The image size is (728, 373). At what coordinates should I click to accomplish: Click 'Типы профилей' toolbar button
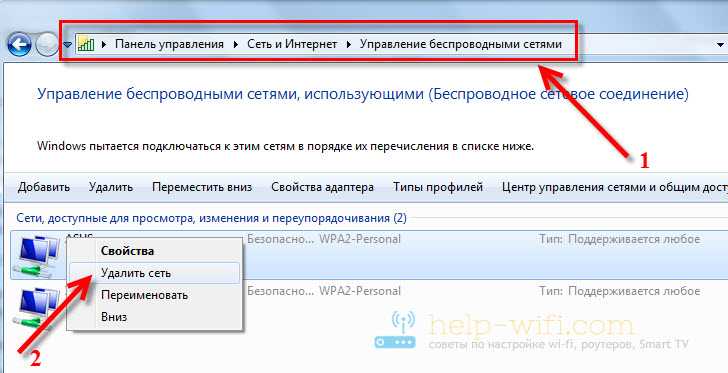pos(438,187)
